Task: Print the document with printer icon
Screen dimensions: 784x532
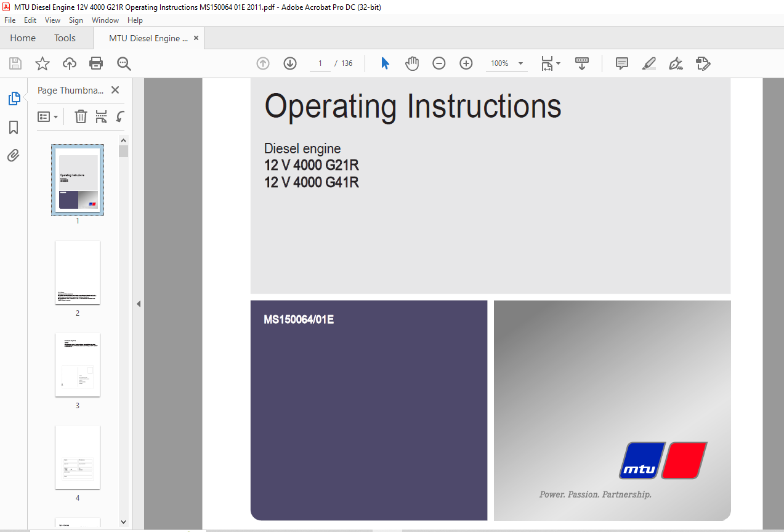Action: (x=96, y=63)
